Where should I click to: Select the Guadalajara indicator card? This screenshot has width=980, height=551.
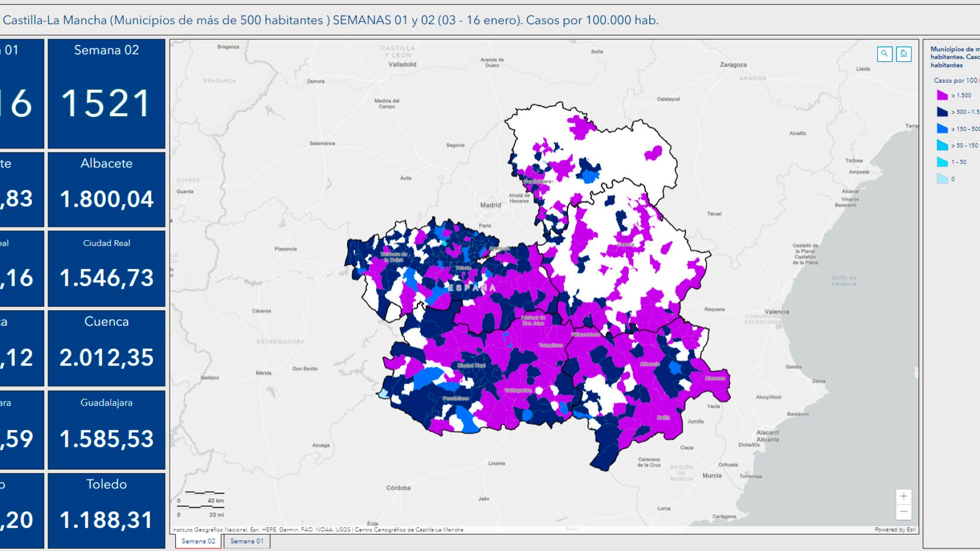107,429
